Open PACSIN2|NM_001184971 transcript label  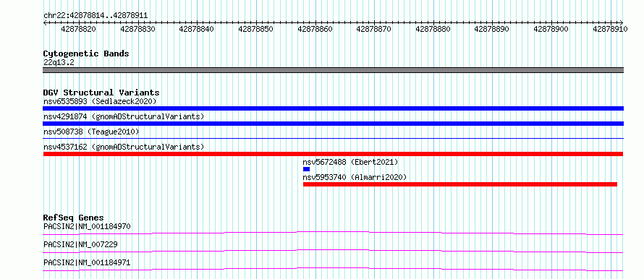87,262
